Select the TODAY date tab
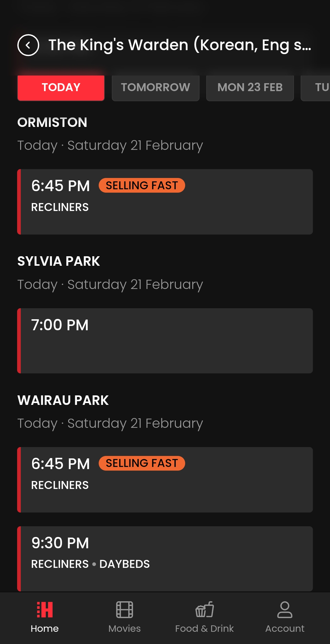This screenshot has height=644, width=330. click(x=61, y=87)
